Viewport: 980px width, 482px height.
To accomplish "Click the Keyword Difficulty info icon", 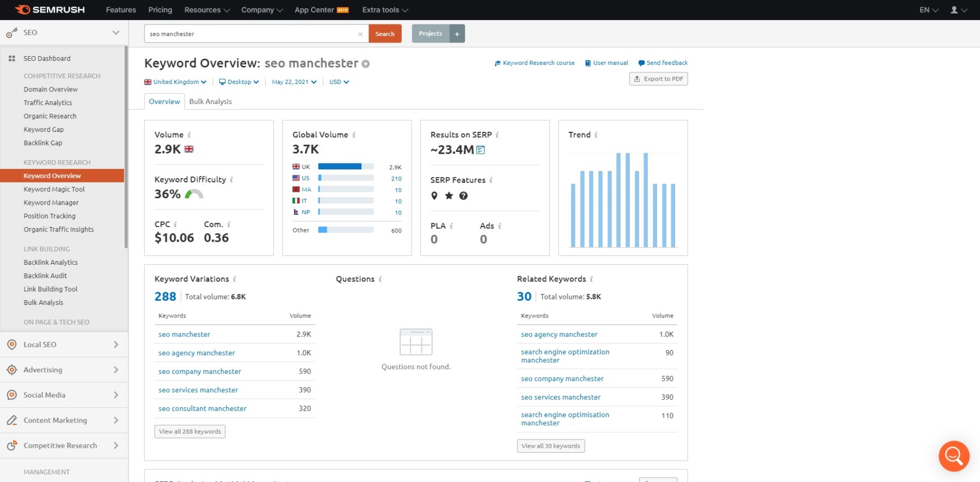I will click(x=231, y=180).
